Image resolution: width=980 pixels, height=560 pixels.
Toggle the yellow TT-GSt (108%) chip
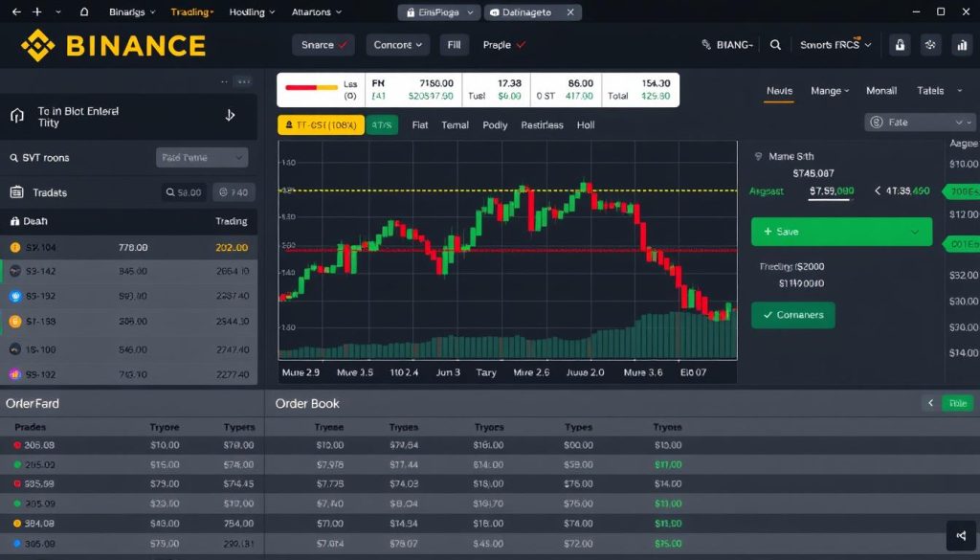point(321,125)
